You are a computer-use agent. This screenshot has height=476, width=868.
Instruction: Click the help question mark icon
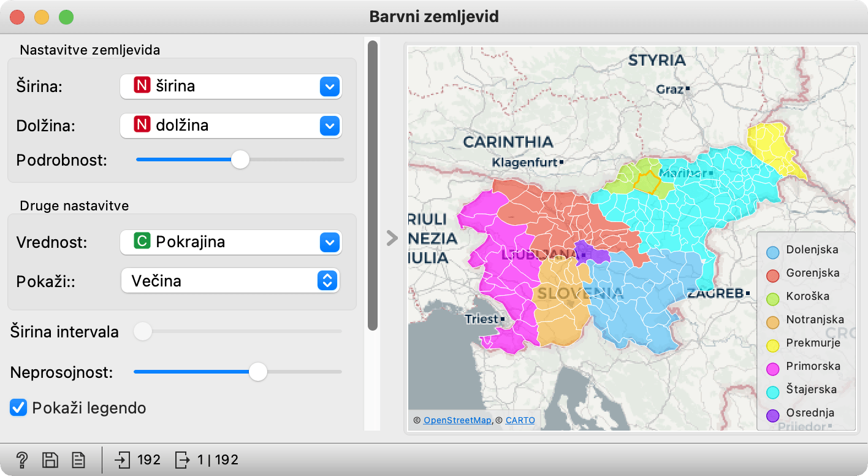[x=21, y=459]
